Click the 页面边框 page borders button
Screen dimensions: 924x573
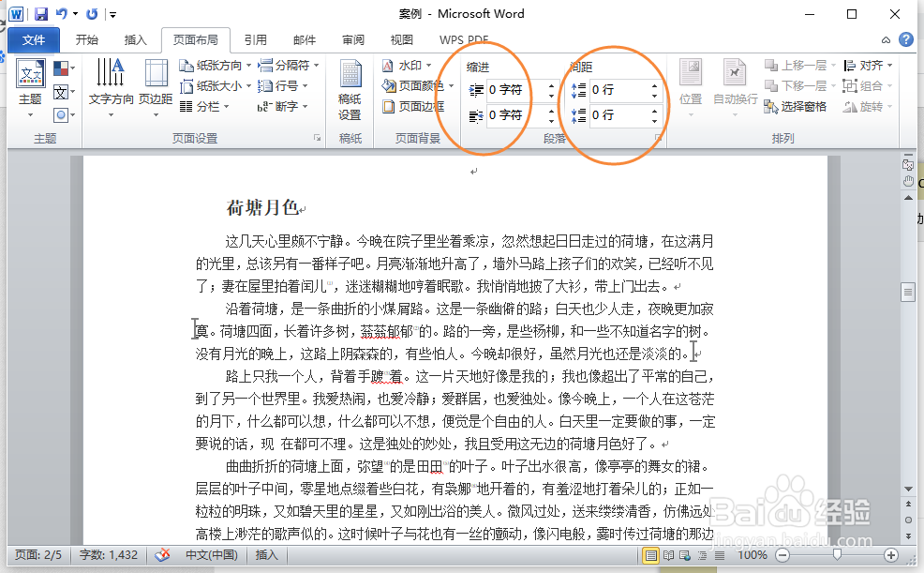click(x=413, y=107)
